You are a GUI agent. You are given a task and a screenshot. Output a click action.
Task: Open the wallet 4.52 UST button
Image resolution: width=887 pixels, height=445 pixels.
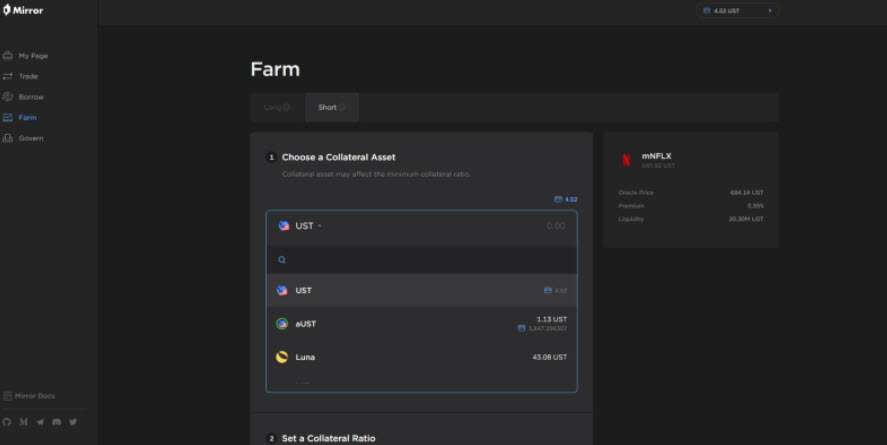click(738, 11)
